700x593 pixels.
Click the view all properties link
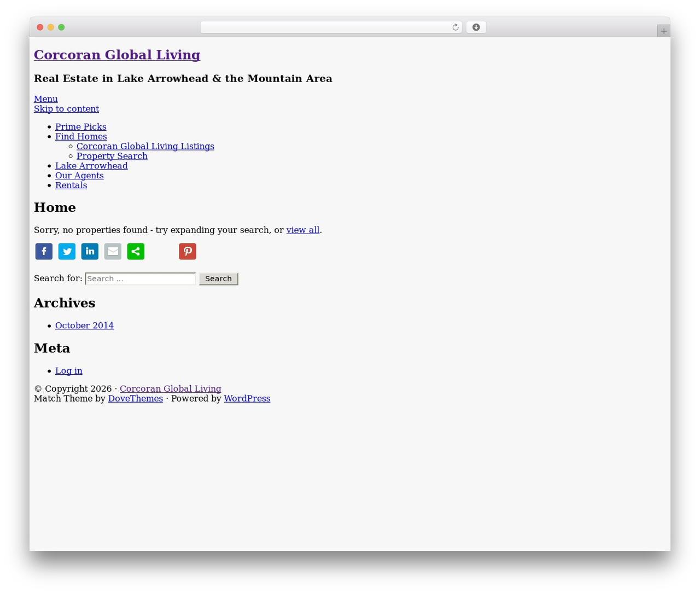coord(303,230)
